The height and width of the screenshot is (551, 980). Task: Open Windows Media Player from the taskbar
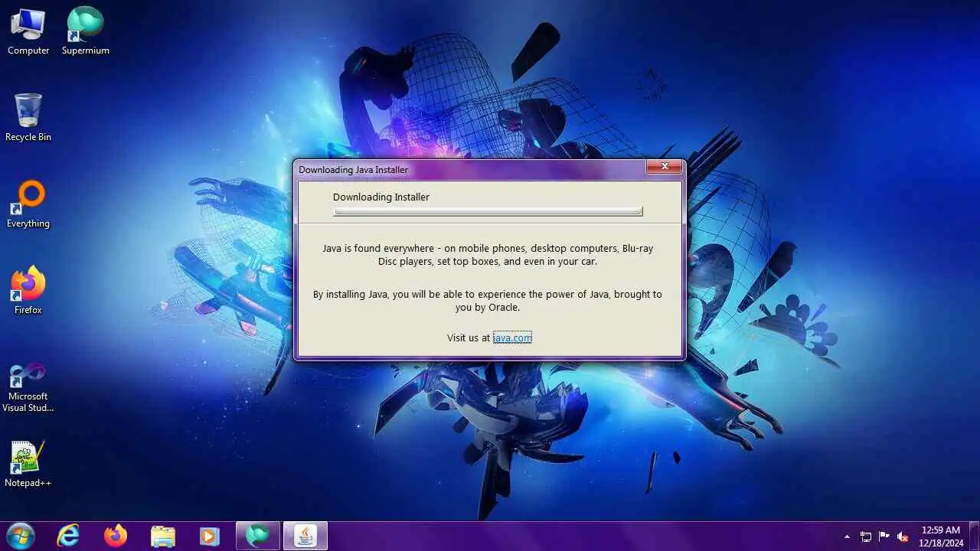click(x=209, y=536)
